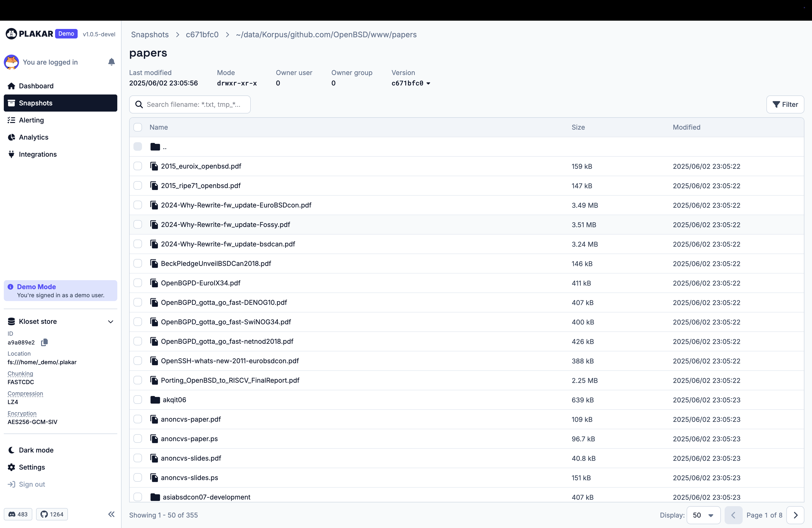
Task: Check the 2015_euroix_openbsd.pdf checkbox
Action: (137, 166)
